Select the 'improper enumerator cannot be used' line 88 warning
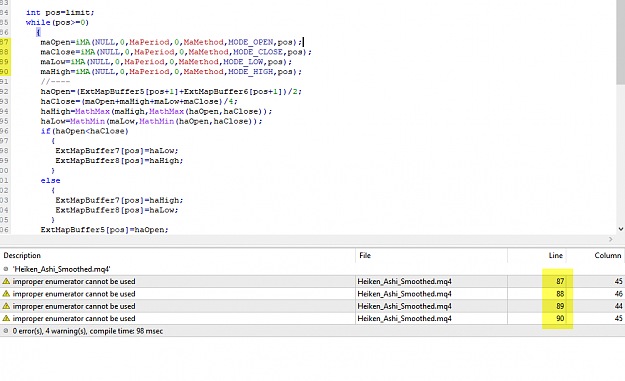 (x=74, y=294)
